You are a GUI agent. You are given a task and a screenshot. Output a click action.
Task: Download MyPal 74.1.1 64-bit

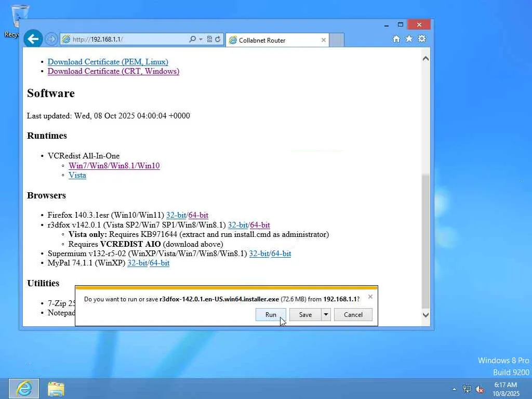(159, 263)
